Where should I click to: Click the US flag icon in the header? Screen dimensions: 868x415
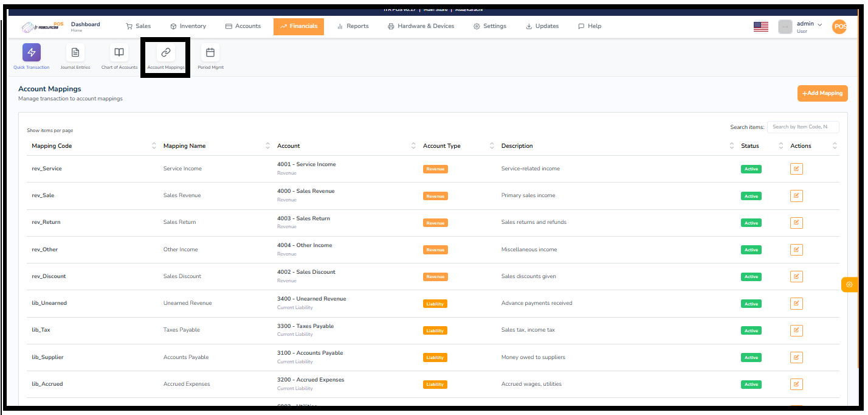[760, 26]
